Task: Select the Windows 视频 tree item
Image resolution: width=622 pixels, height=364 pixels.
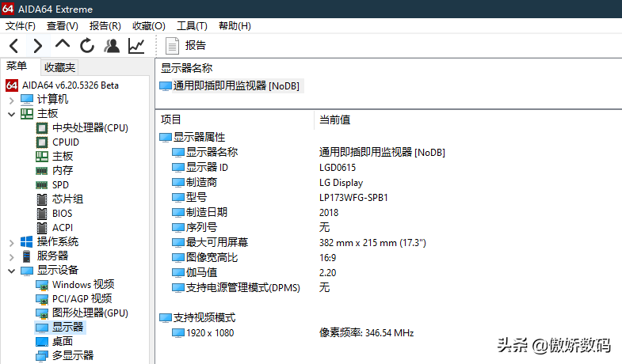Action: click(x=82, y=285)
